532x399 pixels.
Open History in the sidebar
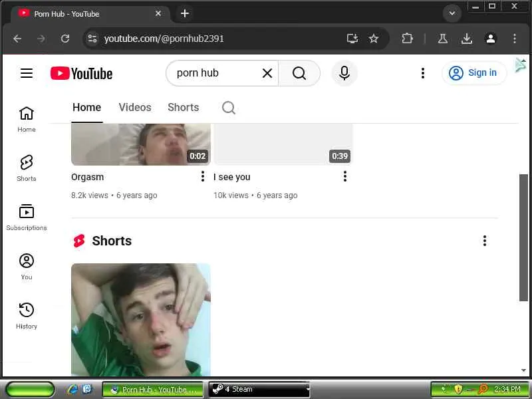tap(27, 317)
